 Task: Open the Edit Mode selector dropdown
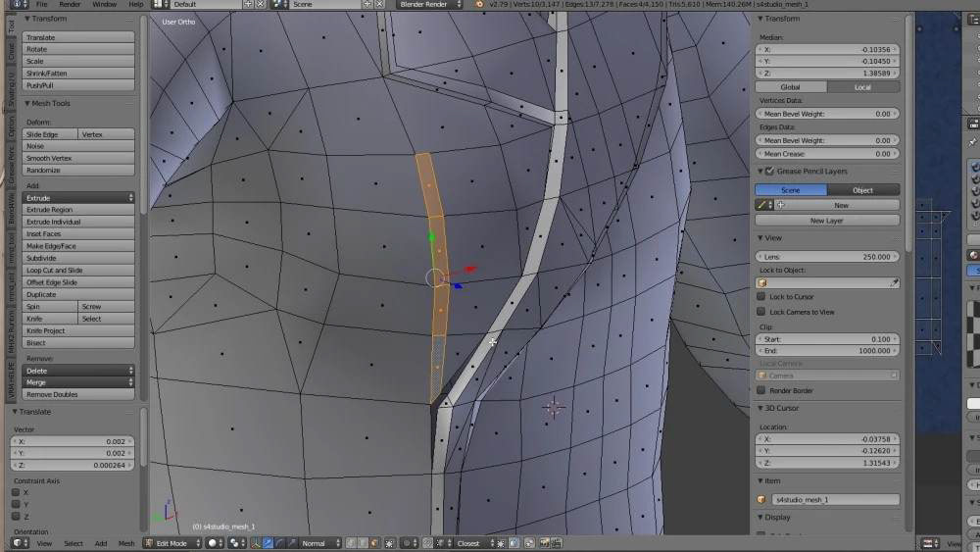point(171,543)
